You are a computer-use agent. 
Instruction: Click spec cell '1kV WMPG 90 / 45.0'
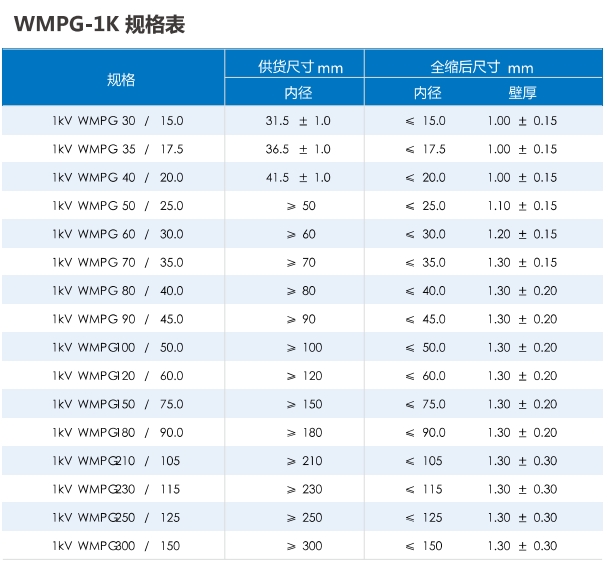[x=118, y=319]
